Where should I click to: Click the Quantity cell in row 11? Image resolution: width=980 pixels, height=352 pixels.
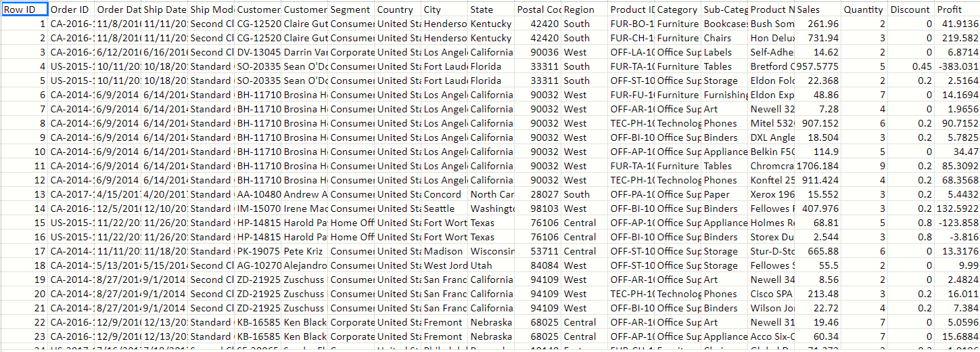click(864, 166)
